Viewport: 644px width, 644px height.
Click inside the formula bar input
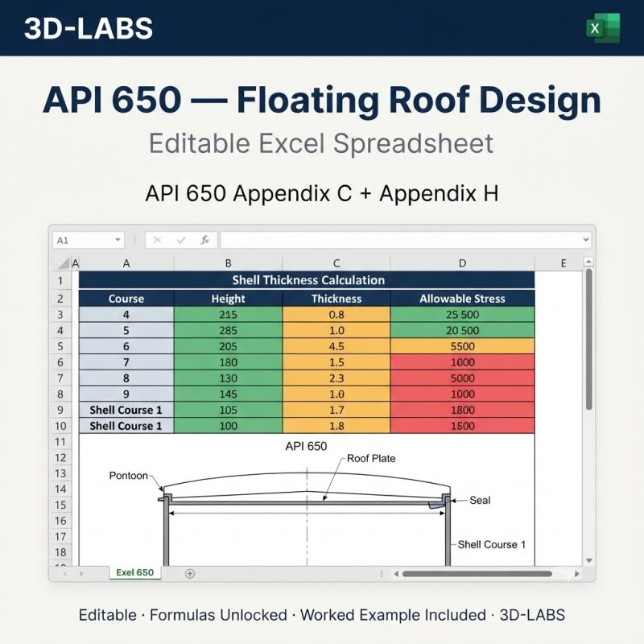(400, 240)
